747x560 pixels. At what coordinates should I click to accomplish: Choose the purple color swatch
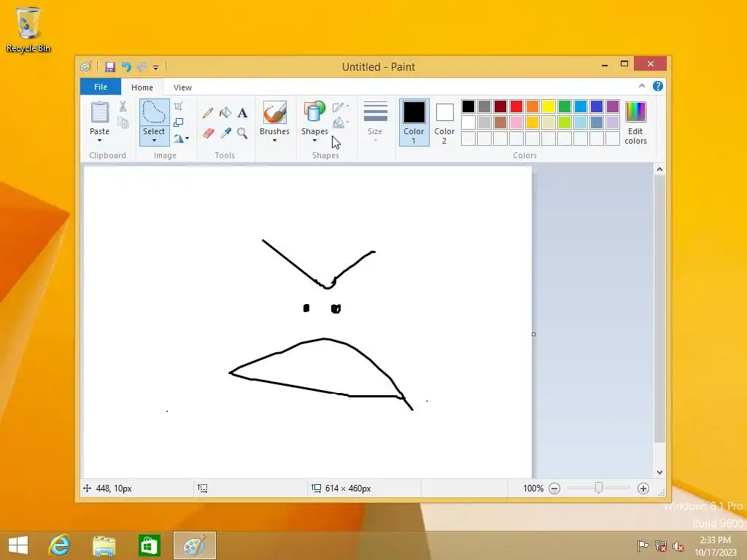[x=613, y=106]
